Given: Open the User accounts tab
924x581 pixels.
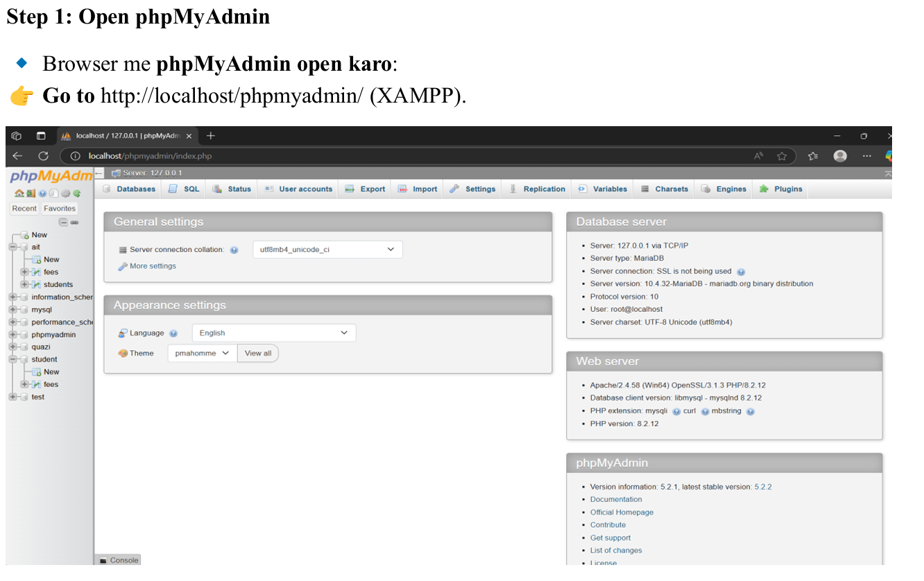Looking at the screenshot, I should pyautogui.click(x=299, y=189).
